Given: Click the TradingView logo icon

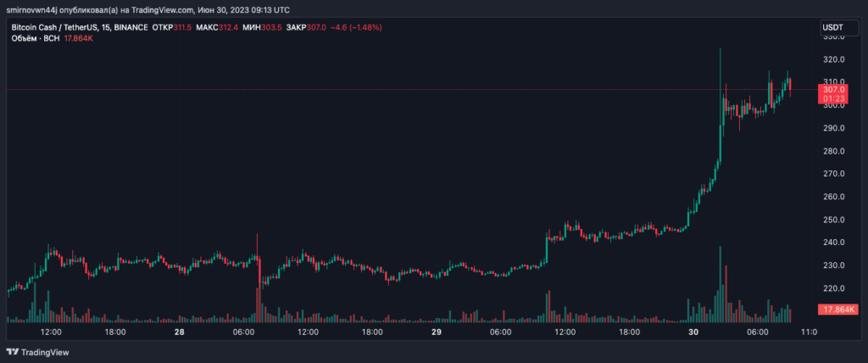Looking at the screenshot, I should coord(12,352).
